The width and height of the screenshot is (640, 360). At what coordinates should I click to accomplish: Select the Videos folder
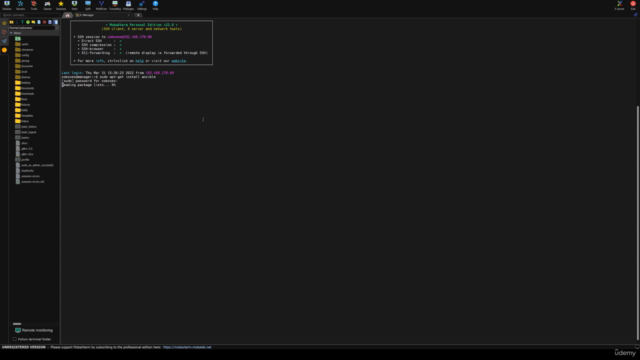[x=22, y=121]
